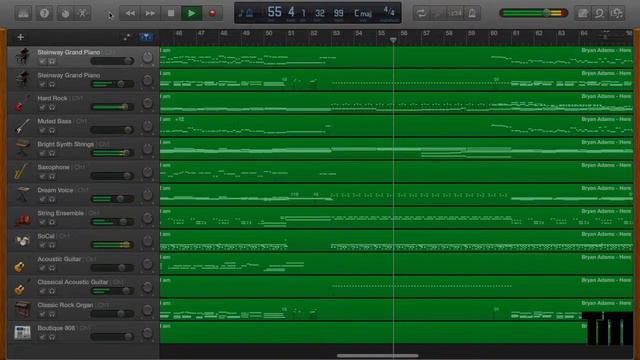Click the tempo value 99 in LCD
Viewport: 640px width, 360px height.
338,13
